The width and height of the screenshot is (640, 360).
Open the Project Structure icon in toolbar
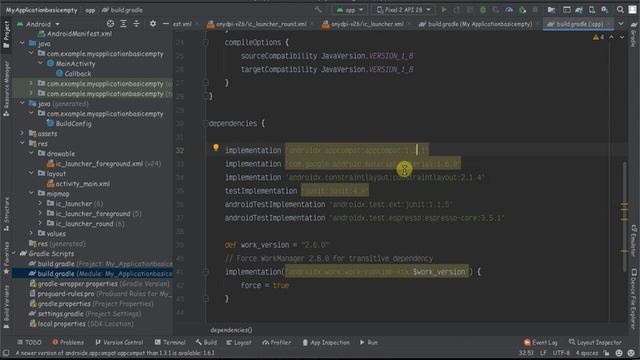coord(551,10)
